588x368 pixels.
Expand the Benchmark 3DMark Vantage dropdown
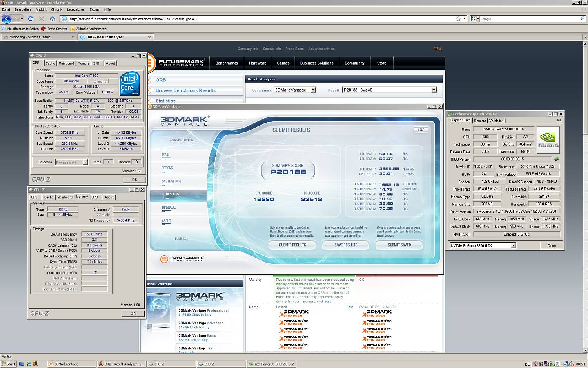313,90
